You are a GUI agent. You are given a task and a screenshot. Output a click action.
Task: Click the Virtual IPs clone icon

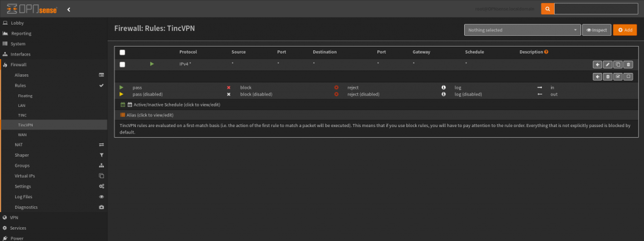[x=101, y=176]
